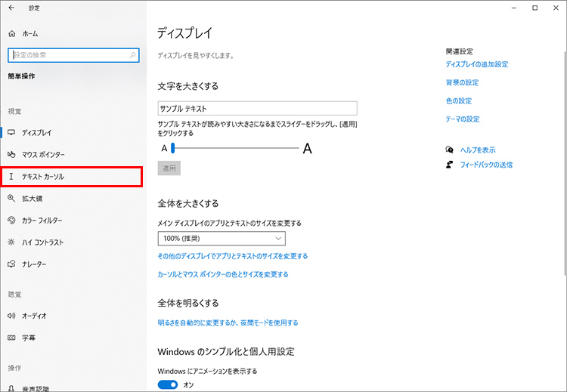Open the night mode brightness link
567x392 pixels.
click(228, 323)
